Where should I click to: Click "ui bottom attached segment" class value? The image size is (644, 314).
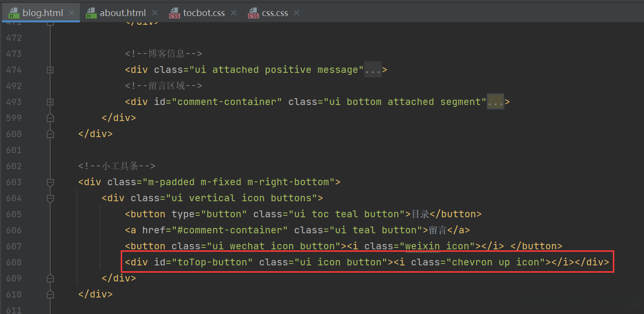[x=405, y=102]
